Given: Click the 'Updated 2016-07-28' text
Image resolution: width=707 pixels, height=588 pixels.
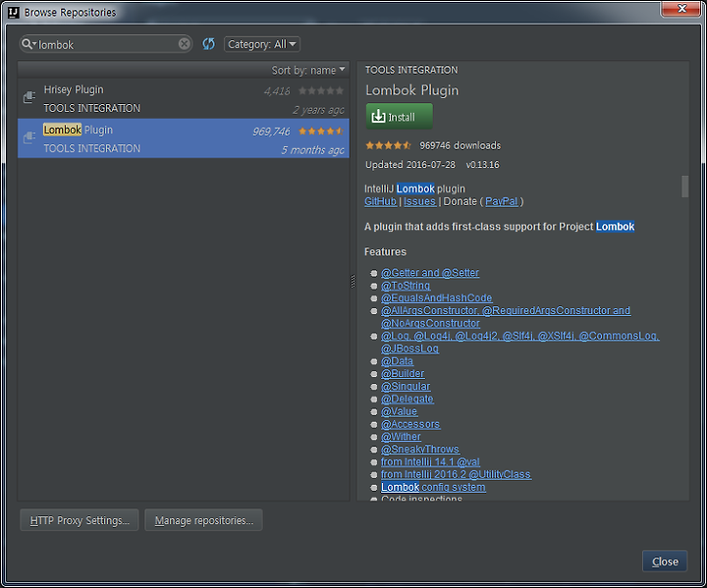Looking at the screenshot, I should click(410, 165).
